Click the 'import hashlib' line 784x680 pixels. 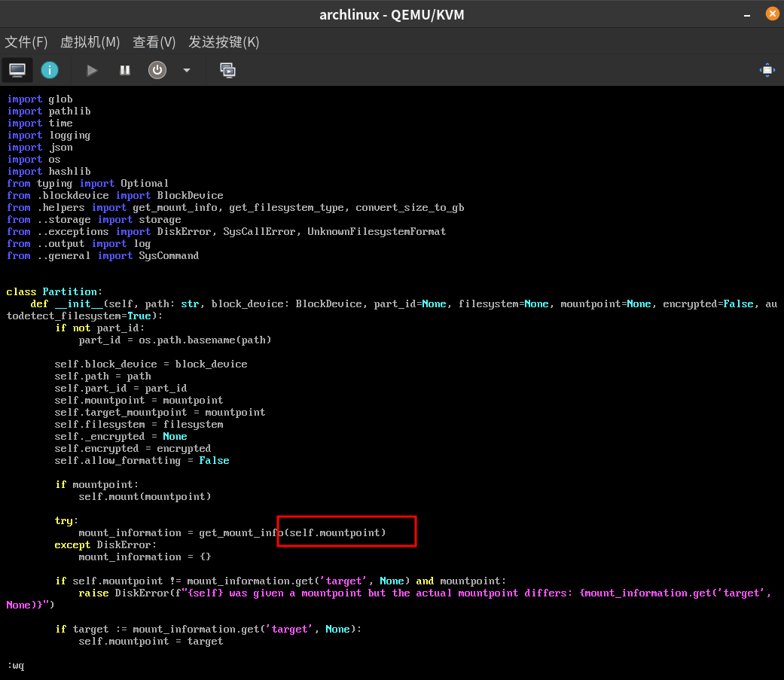pyautogui.click(x=48, y=172)
